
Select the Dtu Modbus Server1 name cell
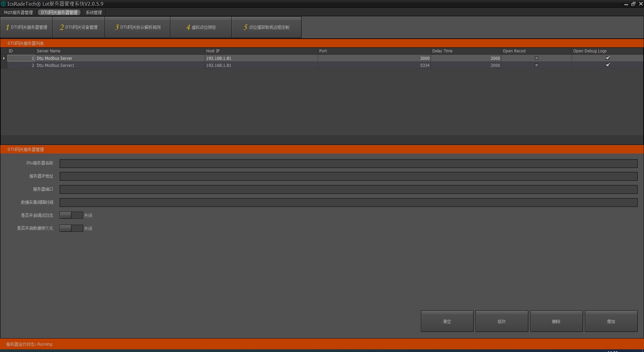(x=120, y=65)
